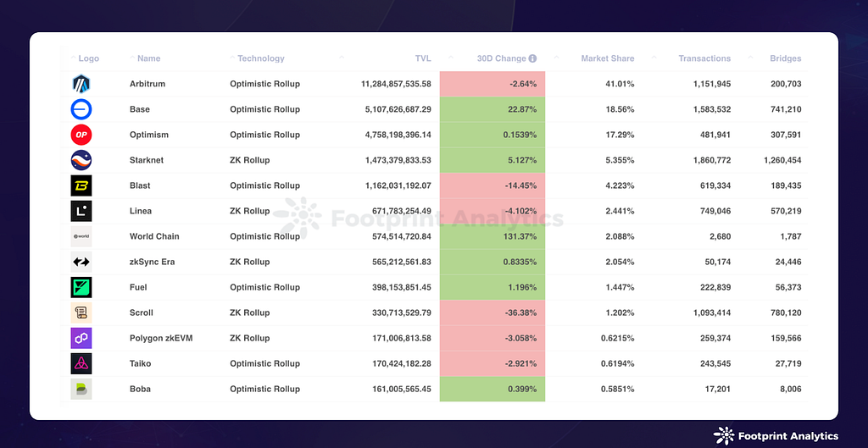868x448 pixels.
Task: Click the Starknet logo icon
Action: pyautogui.click(x=81, y=160)
